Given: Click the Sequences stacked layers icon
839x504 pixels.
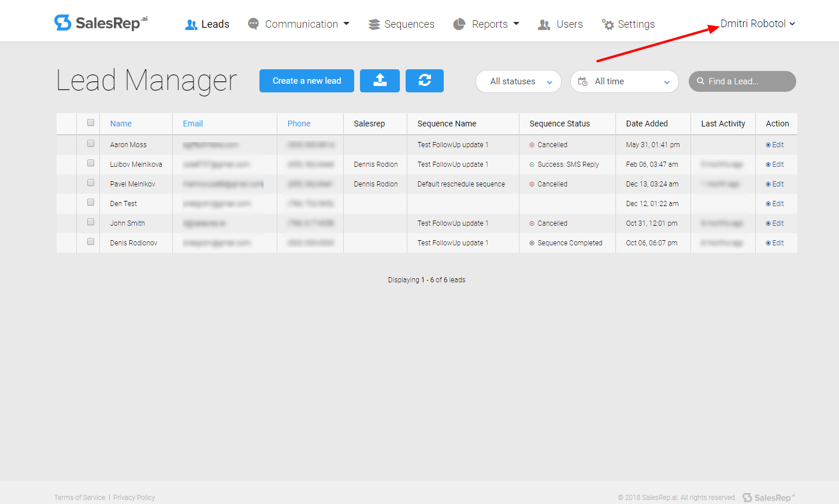Looking at the screenshot, I should coord(374,24).
